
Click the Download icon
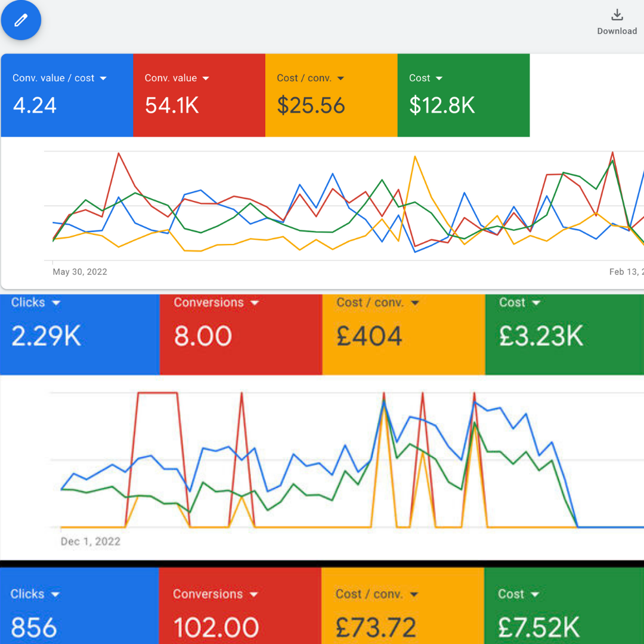(617, 15)
